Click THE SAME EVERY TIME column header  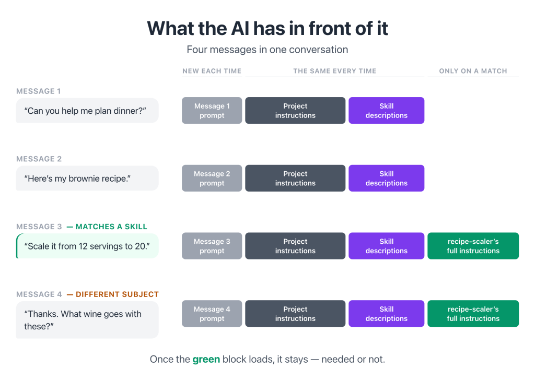coord(335,71)
